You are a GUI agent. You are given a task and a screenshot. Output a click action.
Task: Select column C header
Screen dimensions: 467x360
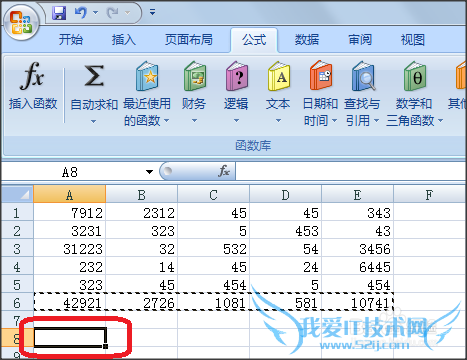point(213,194)
